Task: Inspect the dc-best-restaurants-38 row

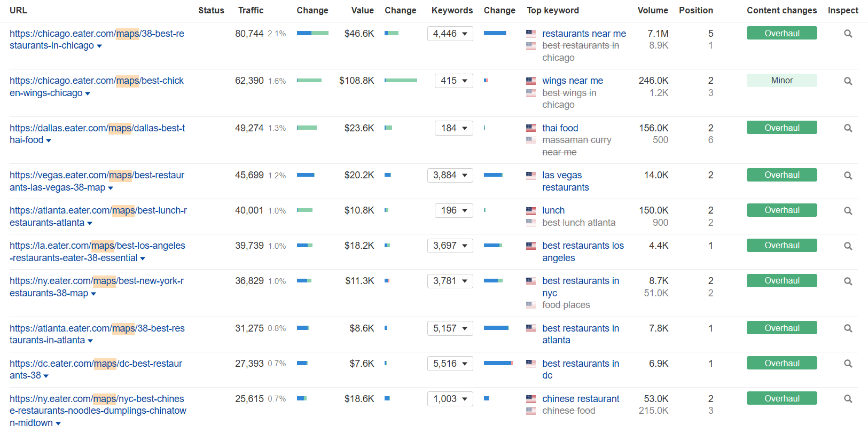Action: point(848,364)
